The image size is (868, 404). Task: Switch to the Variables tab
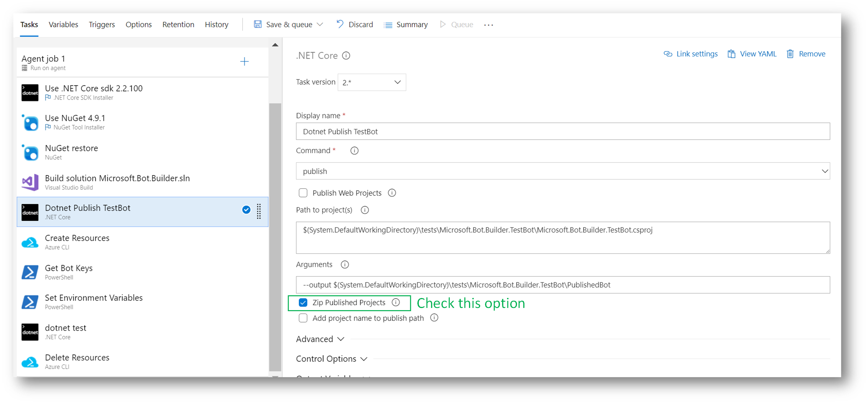point(63,24)
